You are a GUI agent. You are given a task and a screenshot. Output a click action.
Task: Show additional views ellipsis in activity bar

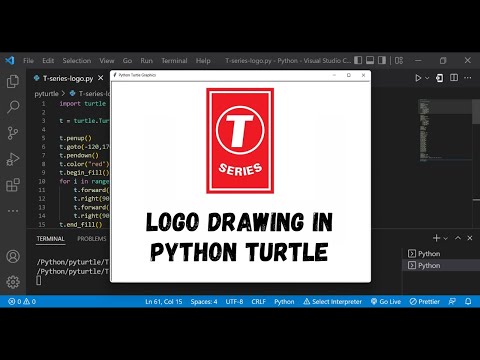coord(13,211)
